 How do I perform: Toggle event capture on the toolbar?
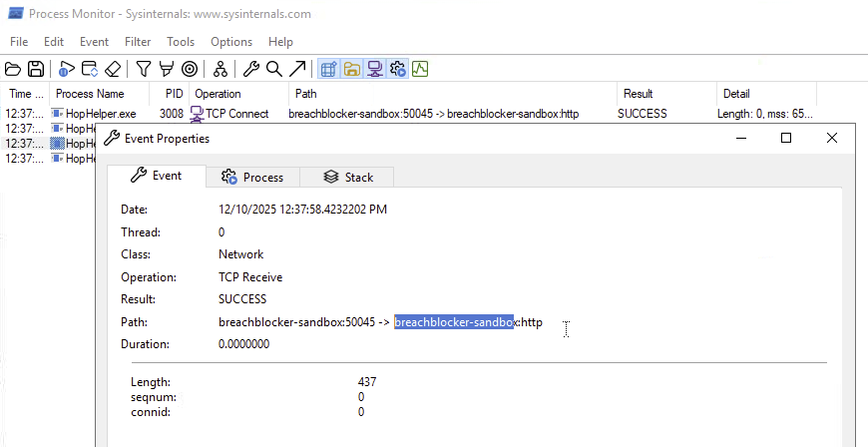[67, 69]
